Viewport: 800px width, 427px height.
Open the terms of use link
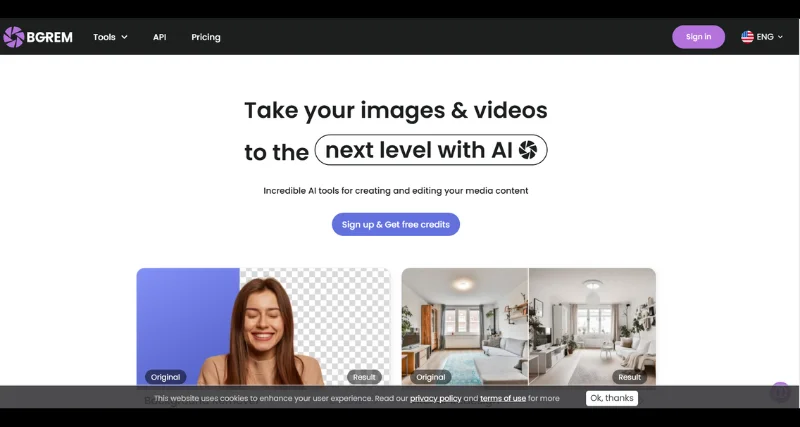click(502, 398)
